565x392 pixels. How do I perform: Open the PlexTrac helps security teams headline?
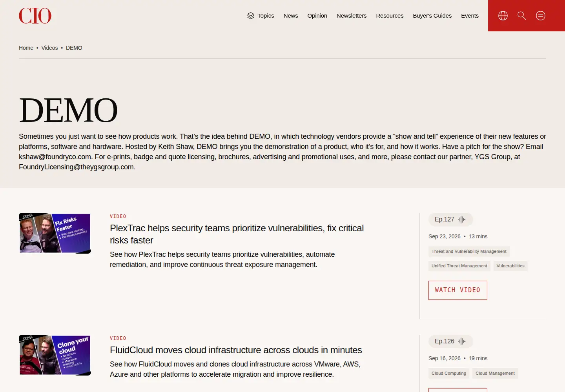pos(237,234)
